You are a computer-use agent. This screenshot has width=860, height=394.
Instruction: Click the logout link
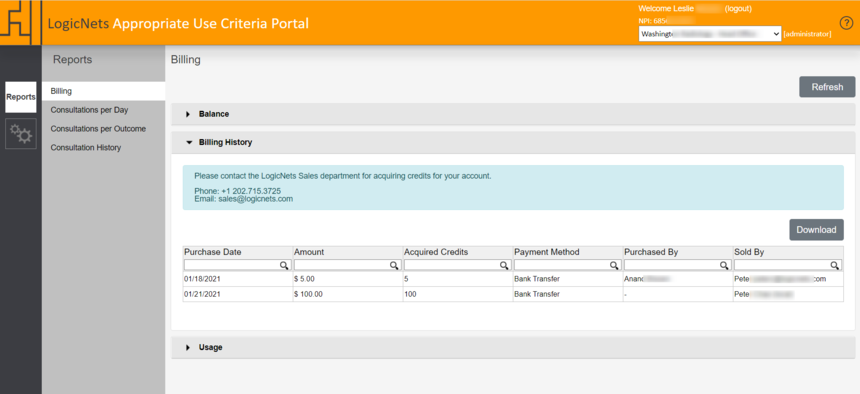[738, 9]
